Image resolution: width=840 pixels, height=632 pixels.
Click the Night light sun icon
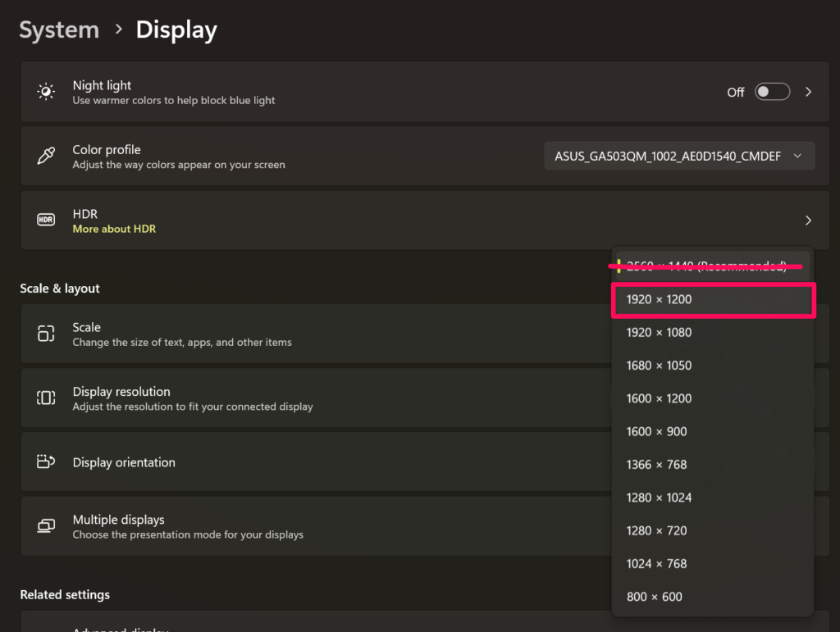point(46,92)
